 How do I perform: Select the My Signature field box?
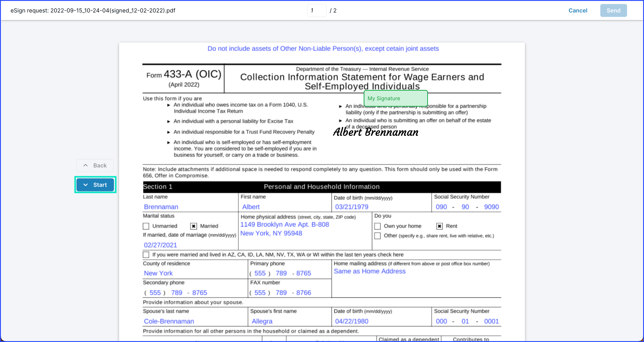click(x=396, y=98)
